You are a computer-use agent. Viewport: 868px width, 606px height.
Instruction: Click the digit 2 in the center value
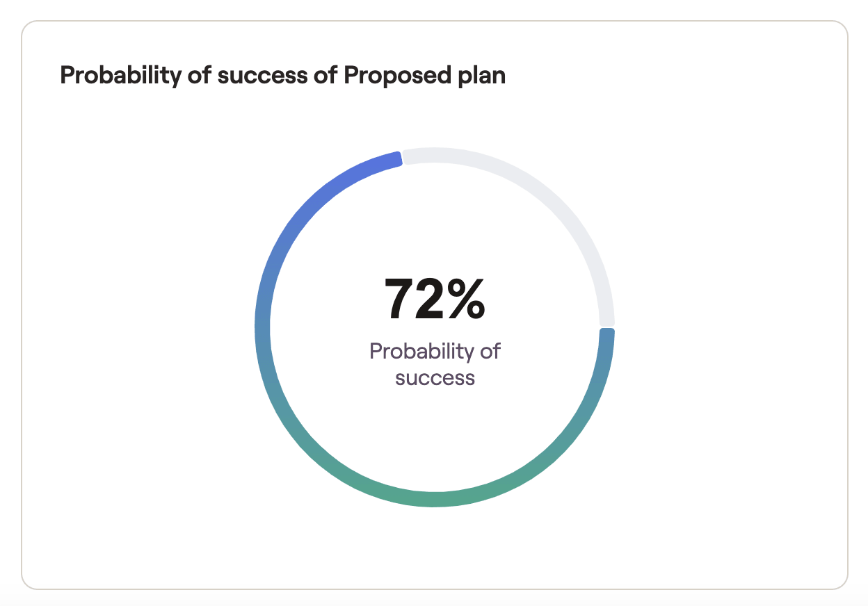(430, 299)
